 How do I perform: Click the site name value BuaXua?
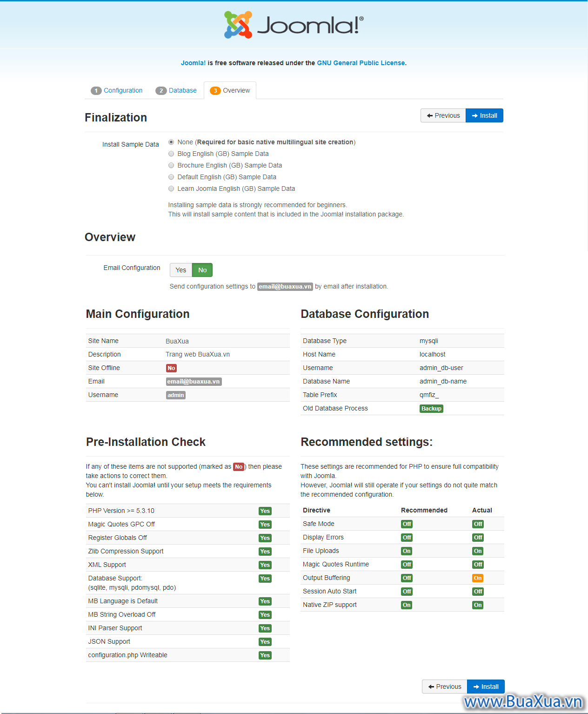click(177, 341)
